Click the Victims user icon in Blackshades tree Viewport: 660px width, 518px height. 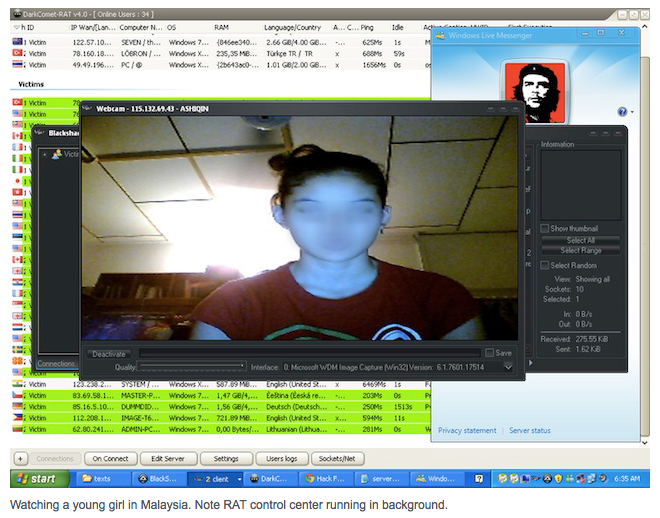(57, 154)
